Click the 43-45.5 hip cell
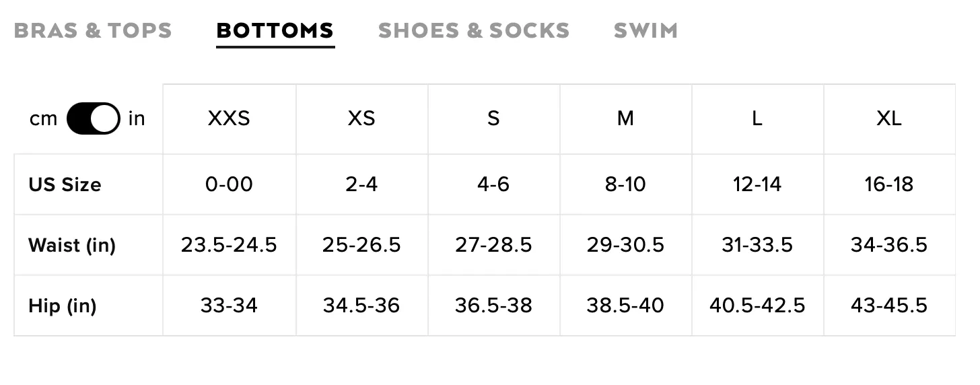Screen dimensions: 980x385 (x=889, y=306)
